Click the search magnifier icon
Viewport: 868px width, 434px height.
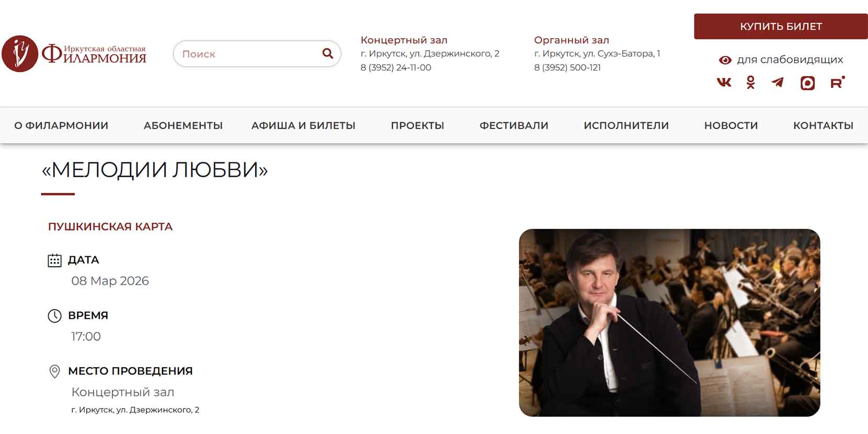328,53
